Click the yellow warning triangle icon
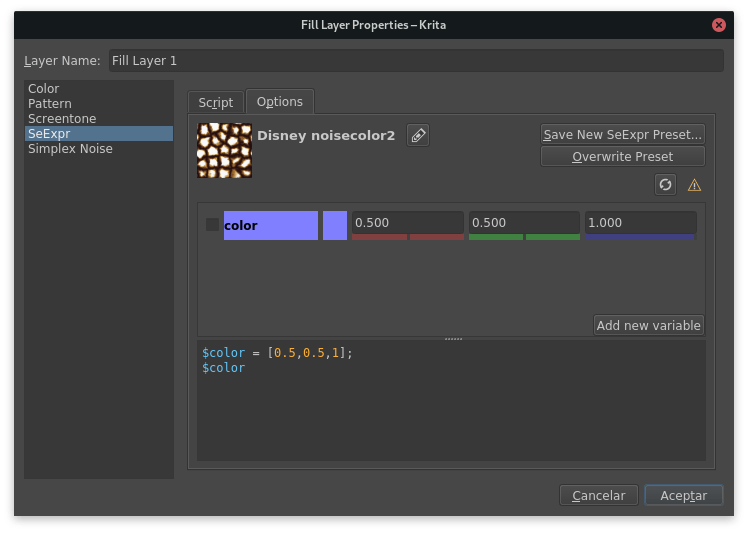 [x=694, y=185]
